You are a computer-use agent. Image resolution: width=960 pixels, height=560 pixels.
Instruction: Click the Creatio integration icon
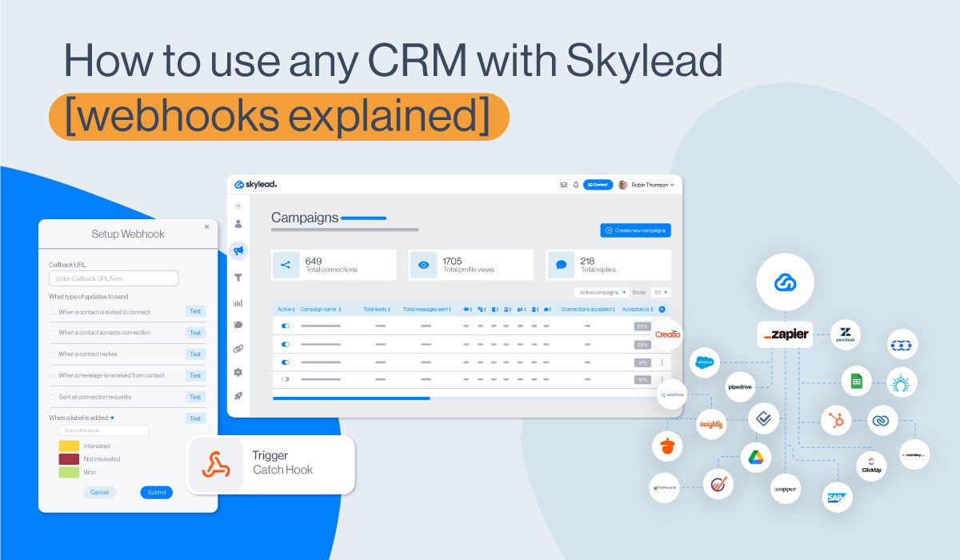pos(667,334)
